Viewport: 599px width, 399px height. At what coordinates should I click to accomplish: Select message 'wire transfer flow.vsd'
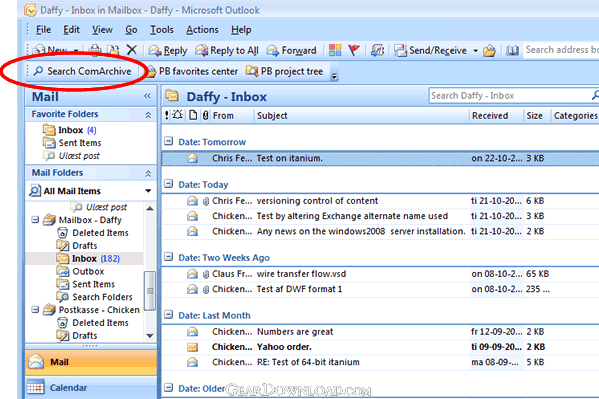[380, 274]
